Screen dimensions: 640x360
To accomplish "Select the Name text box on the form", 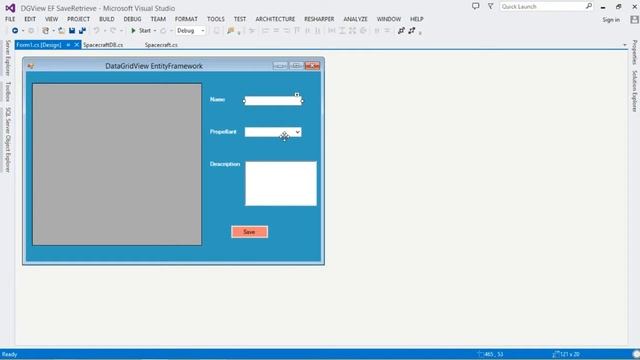I will pos(273,101).
